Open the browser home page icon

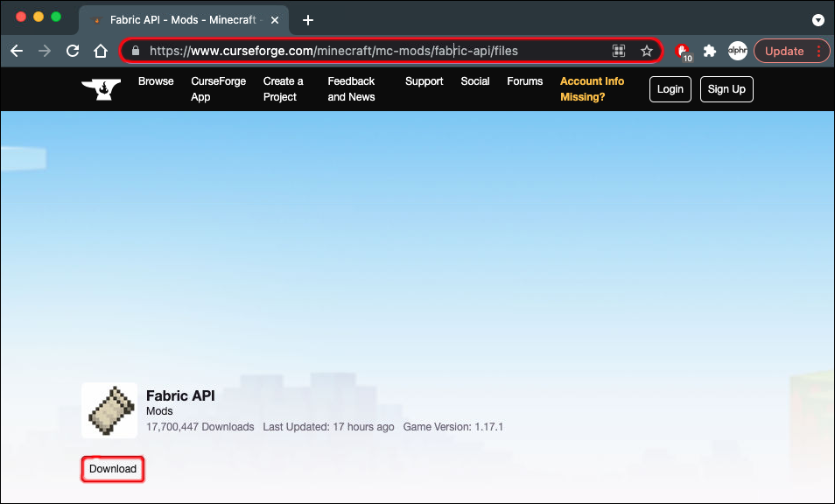coord(101,51)
